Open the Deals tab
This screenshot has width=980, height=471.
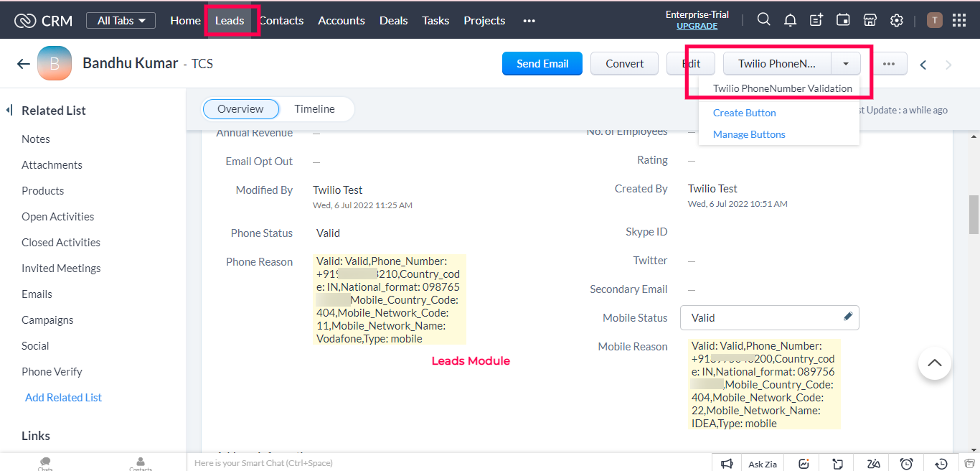pos(393,20)
